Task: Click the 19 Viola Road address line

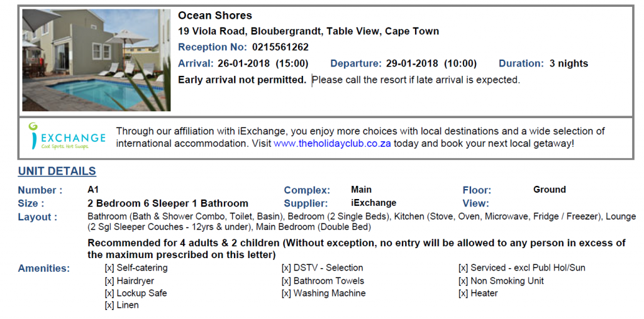Action: (308, 31)
